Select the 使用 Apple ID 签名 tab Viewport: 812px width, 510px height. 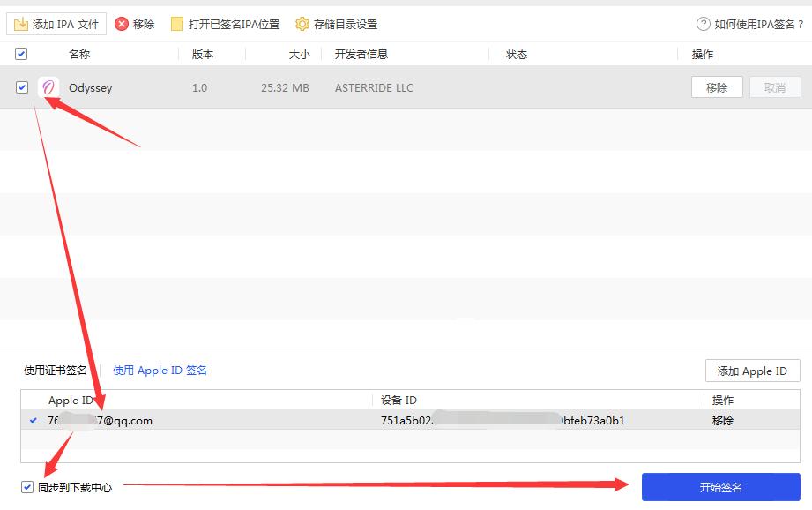(159, 370)
